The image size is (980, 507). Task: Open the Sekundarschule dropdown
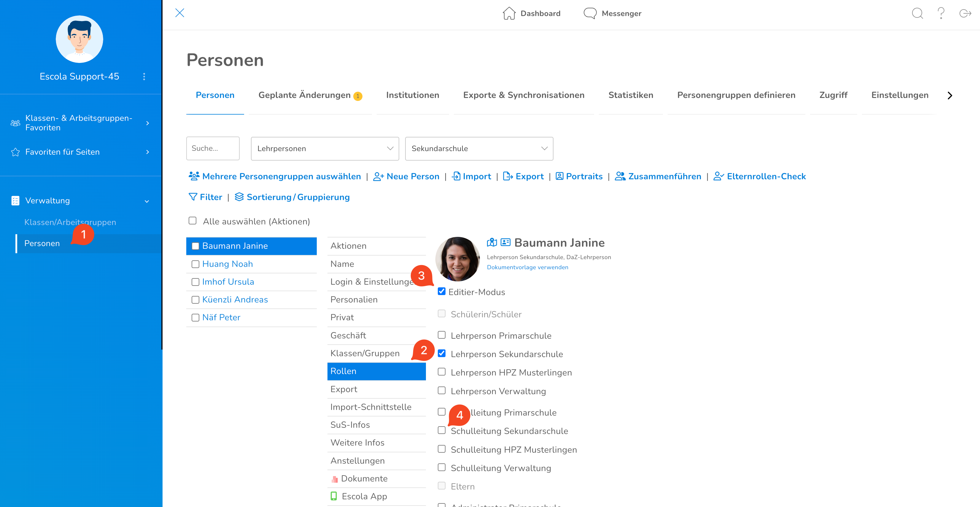[479, 148]
